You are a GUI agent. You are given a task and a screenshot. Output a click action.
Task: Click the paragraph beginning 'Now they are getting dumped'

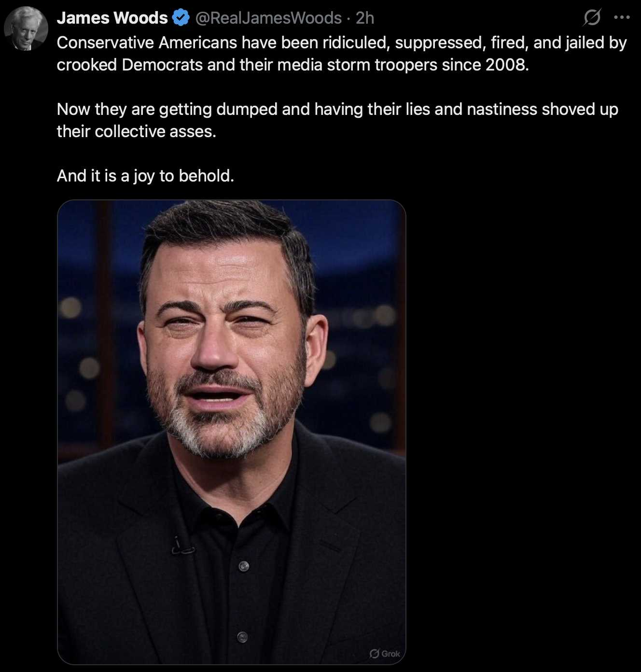point(337,120)
